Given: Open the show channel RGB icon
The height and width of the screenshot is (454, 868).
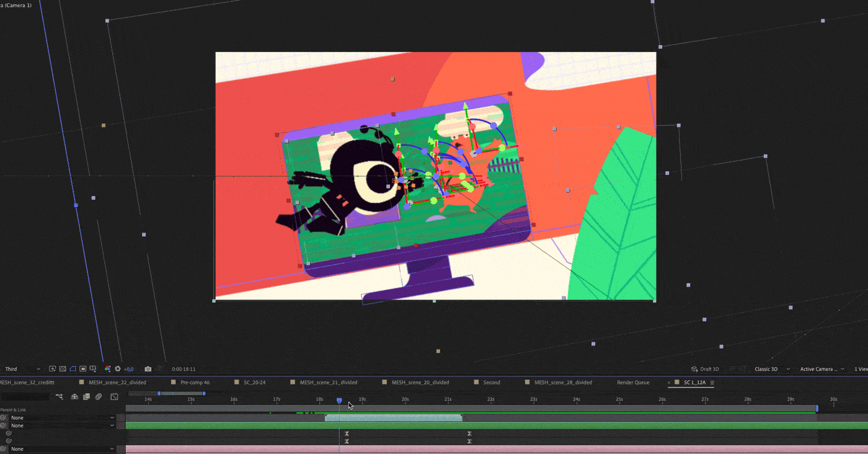Looking at the screenshot, I should tap(107, 369).
